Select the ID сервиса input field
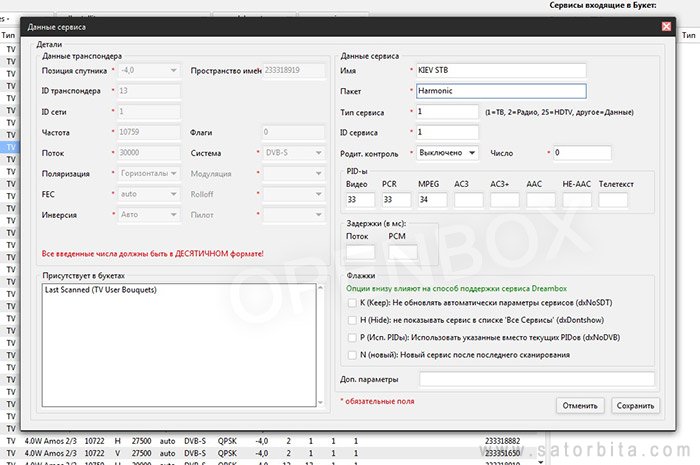This screenshot has height=465, width=700. (446, 132)
